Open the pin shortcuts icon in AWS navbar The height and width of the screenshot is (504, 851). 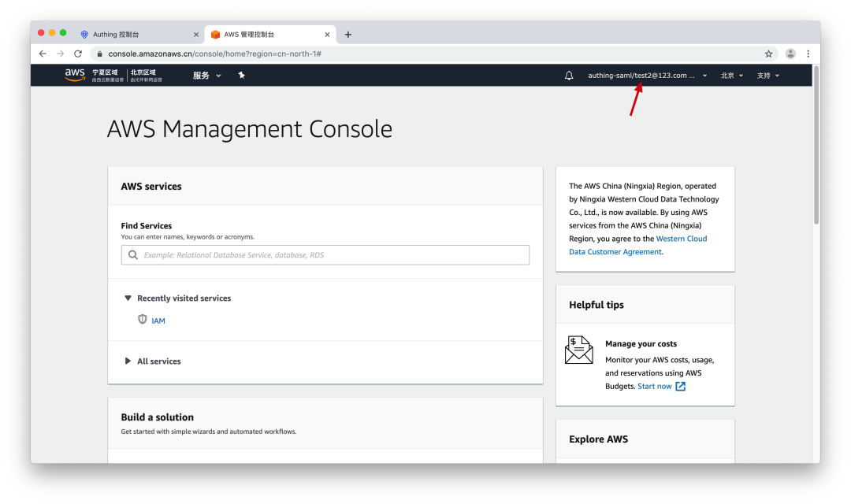click(x=242, y=76)
